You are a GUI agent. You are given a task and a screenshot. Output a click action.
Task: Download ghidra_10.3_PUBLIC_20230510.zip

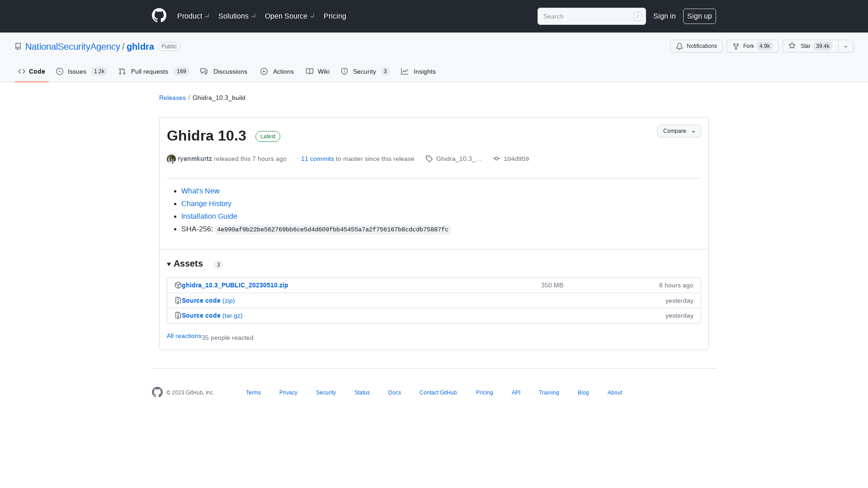(235, 285)
